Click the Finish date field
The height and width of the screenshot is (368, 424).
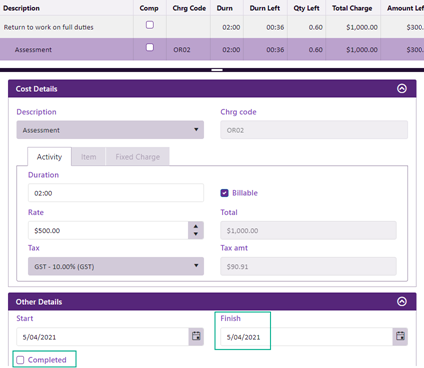306,337
